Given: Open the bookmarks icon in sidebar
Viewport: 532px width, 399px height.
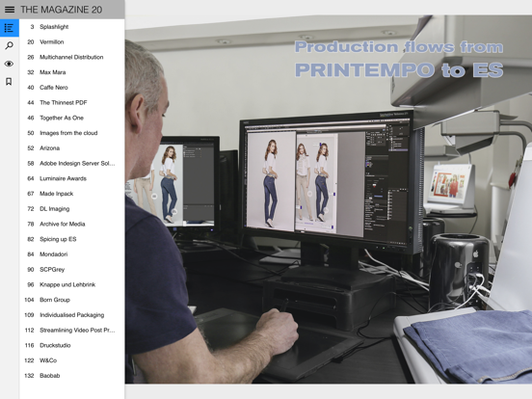Looking at the screenshot, I should coord(10,81).
